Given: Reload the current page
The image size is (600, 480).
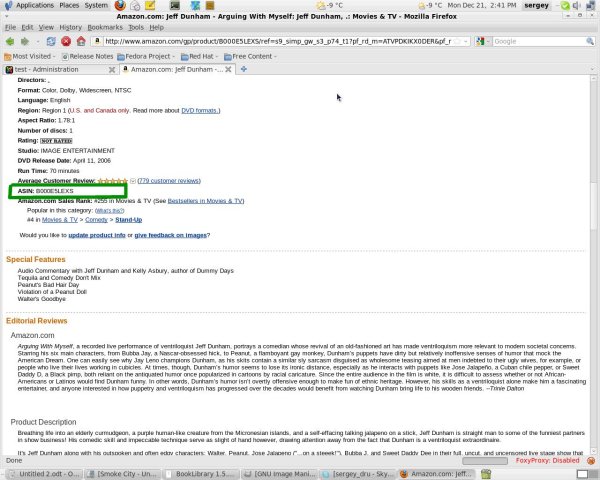Looking at the screenshot, I should (51, 41).
